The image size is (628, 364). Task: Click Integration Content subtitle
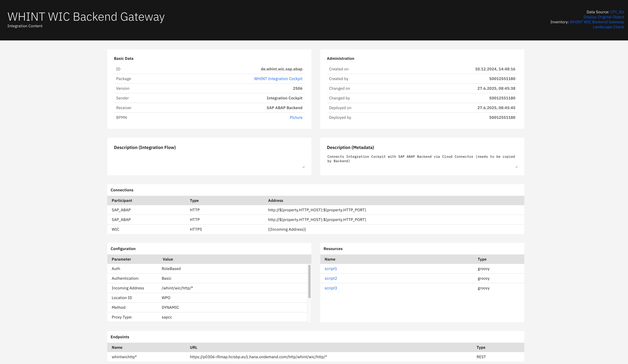[x=25, y=26]
